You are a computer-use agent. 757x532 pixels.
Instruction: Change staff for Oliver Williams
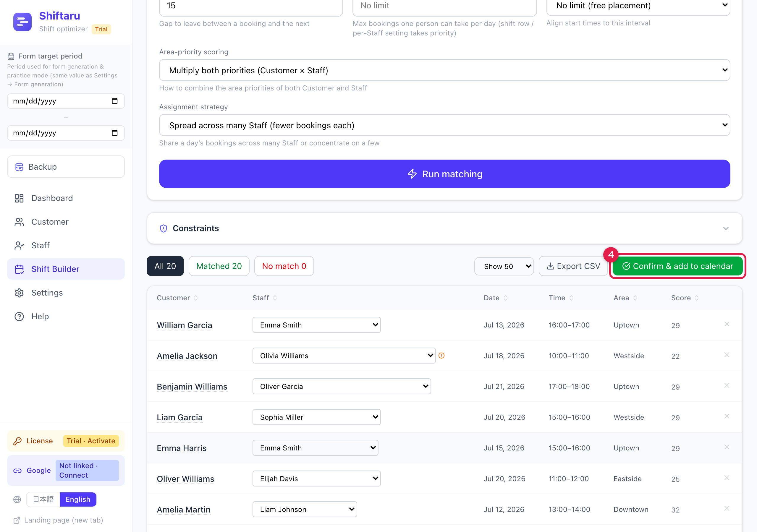tap(316, 479)
